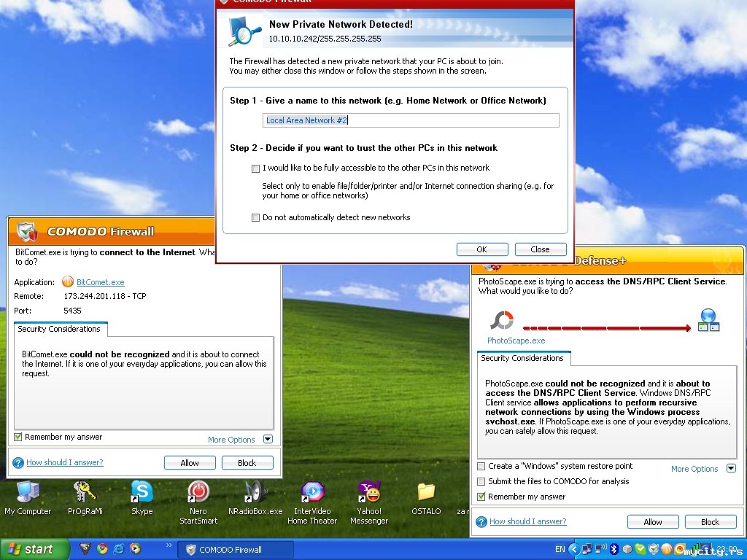Open the wireless network tray icon
Viewport: 747px width, 560px height.
pos(601,549)
